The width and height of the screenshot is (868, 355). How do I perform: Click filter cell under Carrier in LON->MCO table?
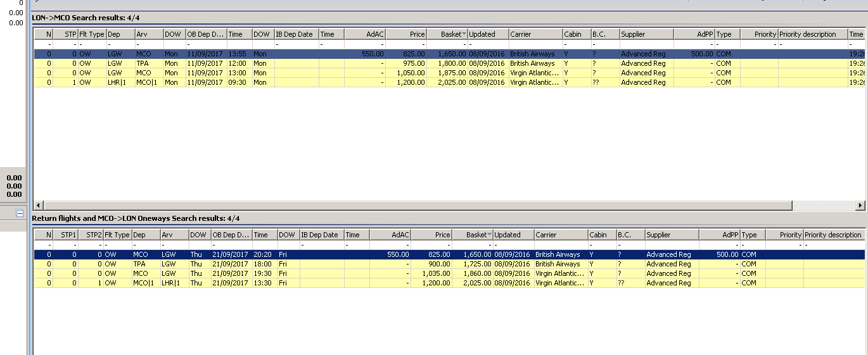(535, 44)
